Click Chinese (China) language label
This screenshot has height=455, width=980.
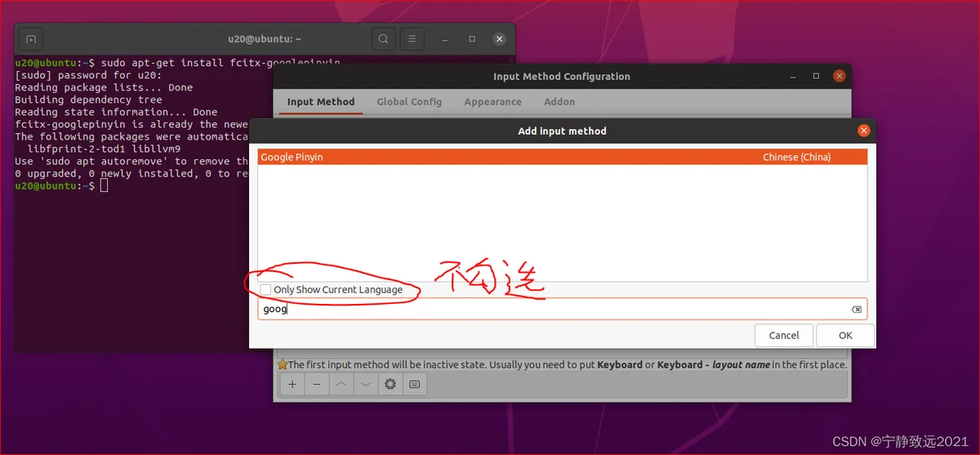pos(796,157)
